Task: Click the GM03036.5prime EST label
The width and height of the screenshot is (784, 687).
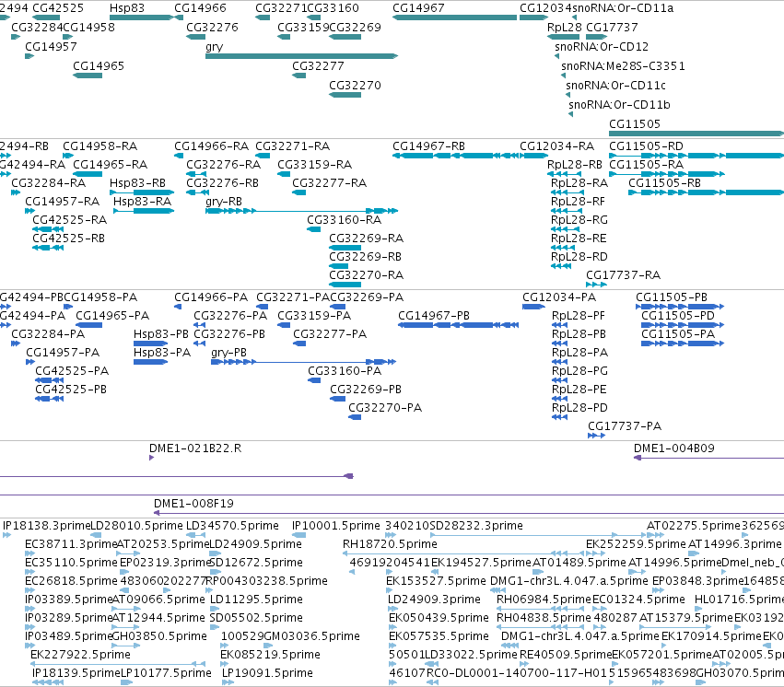Action: tap(311, 636)
